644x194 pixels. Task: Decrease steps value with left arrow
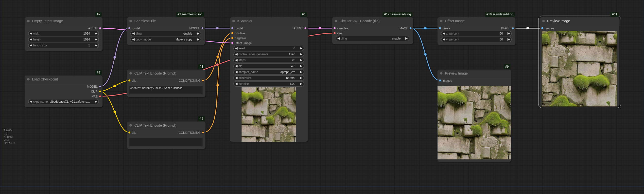236,60
